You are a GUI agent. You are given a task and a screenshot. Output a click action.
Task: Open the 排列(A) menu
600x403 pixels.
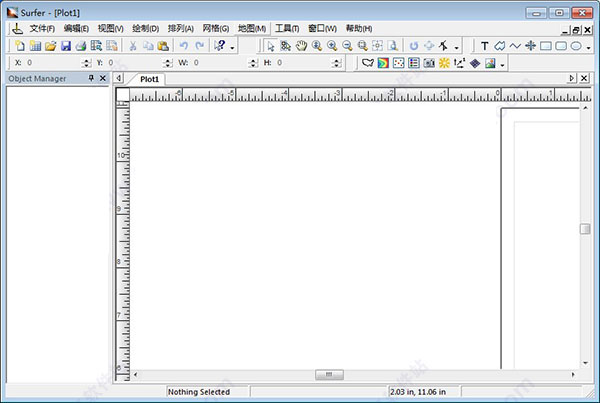coord(181,28)
